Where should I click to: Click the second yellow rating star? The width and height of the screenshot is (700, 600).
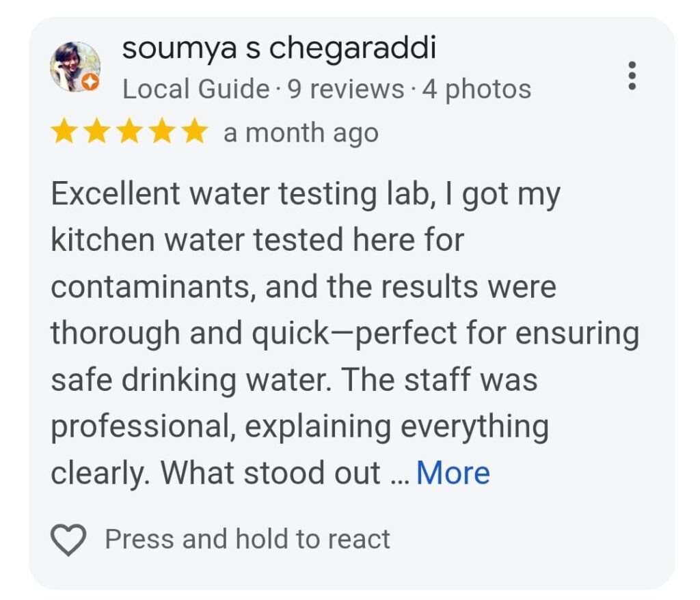pos(97,132)
